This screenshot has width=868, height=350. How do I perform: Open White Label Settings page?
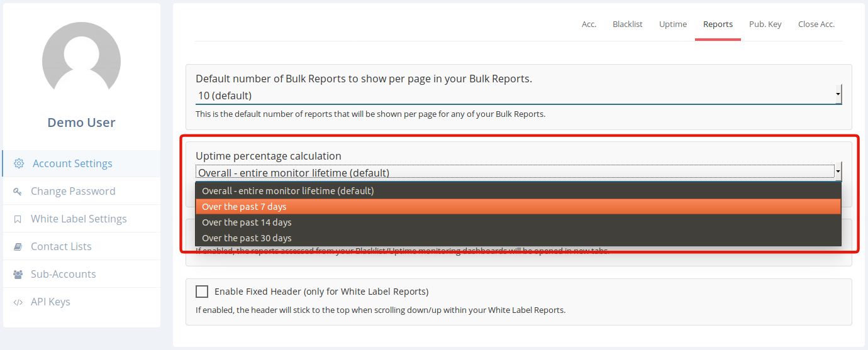coord(82,219)
